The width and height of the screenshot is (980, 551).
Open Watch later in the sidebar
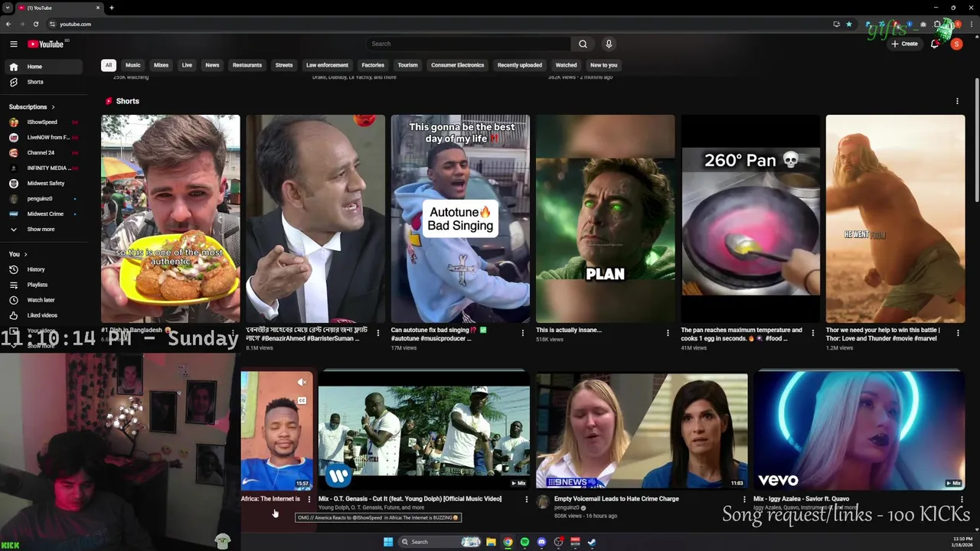tap(43, 300)
